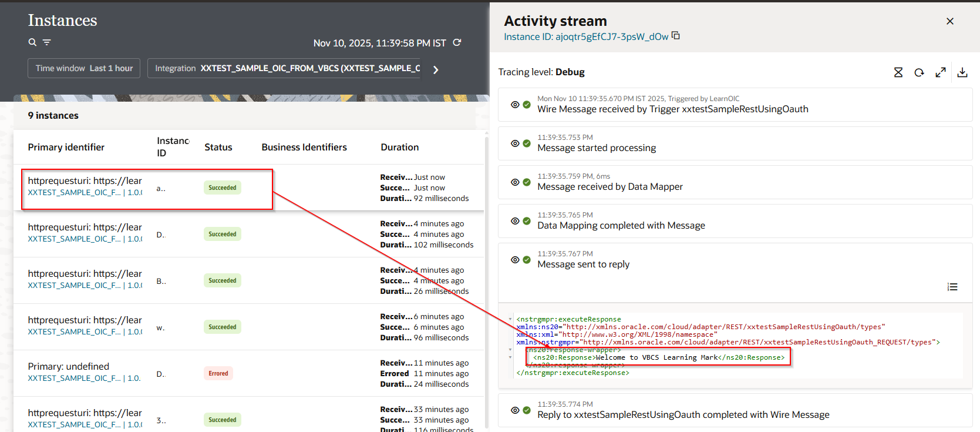Image resolution: width=980 pixels, height=432 pixels.
Task: Click list view icon in Message sent to reply
Action: click(x=952, y=287)
